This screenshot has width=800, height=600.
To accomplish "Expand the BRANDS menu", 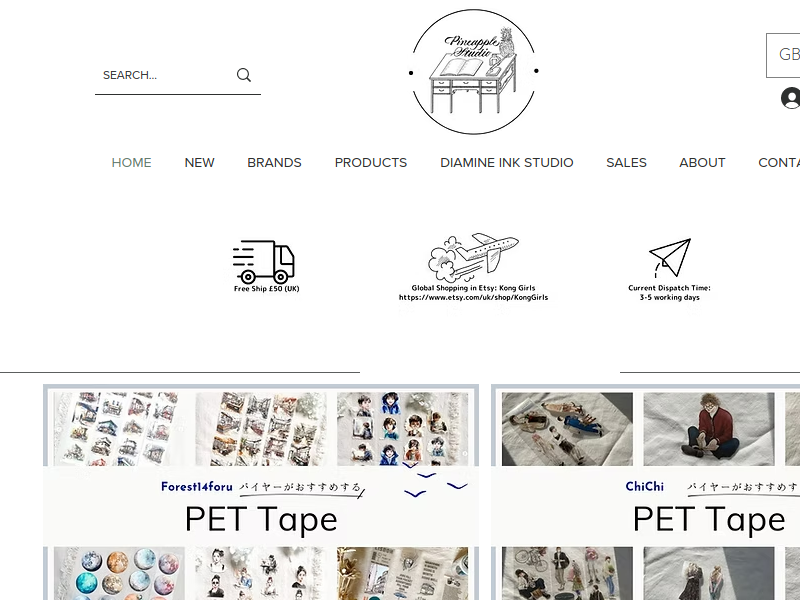I will pos(274,162).
